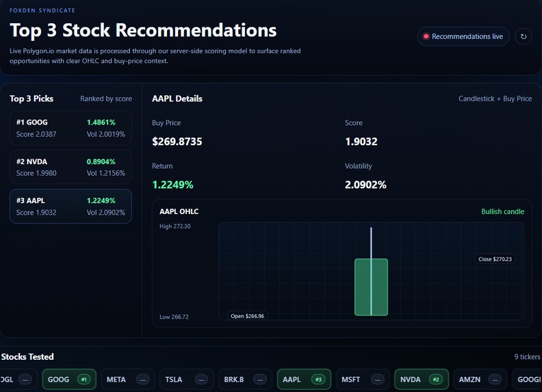Click the Volatility value 2.0902% in details
This screenshot has height=392, width=542.
365,185
